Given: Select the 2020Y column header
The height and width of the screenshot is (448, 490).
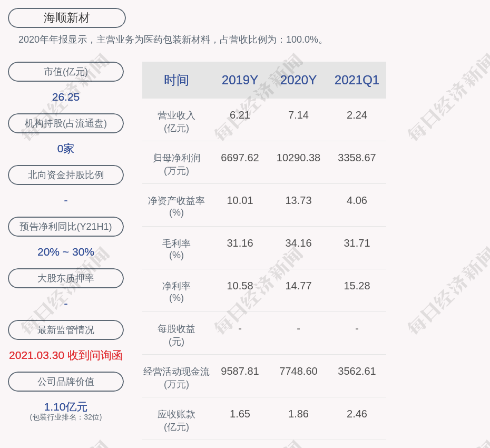Looking at the screenshot, I should click(298, 80).
